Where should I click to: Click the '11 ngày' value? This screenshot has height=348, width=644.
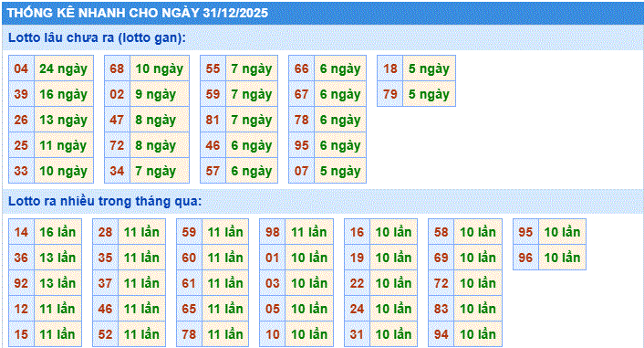pyautogui.click(x=63, y=145)
